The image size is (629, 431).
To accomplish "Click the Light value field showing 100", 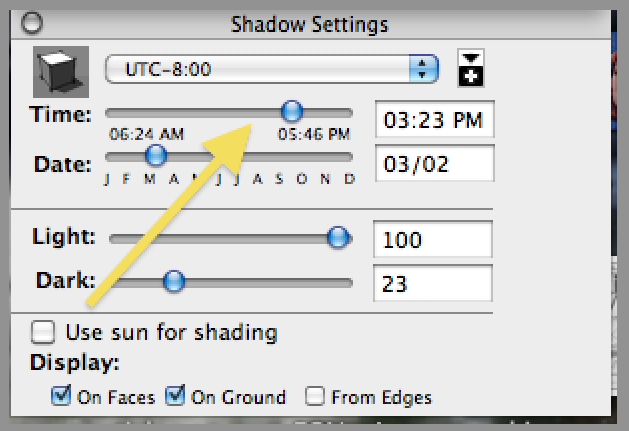I will tap(433, 240).
